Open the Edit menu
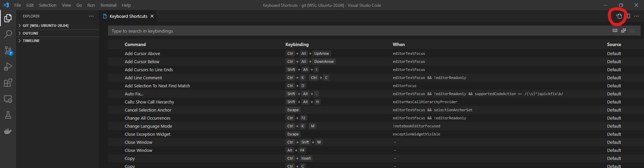 30,5
